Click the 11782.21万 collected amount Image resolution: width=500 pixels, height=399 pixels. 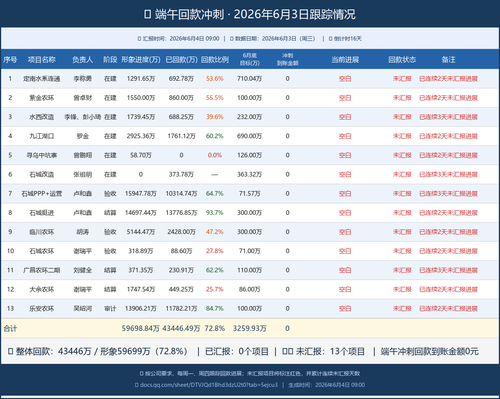pos(181,309)
